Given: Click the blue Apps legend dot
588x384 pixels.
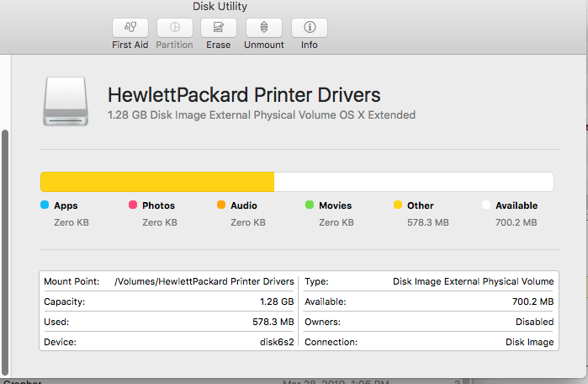Looking at the screenshot, I should pyautogui.click(x=45, y=205).
